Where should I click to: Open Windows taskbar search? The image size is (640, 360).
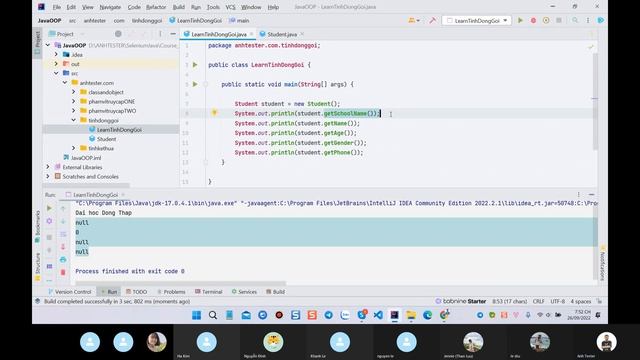click(213, 315)
